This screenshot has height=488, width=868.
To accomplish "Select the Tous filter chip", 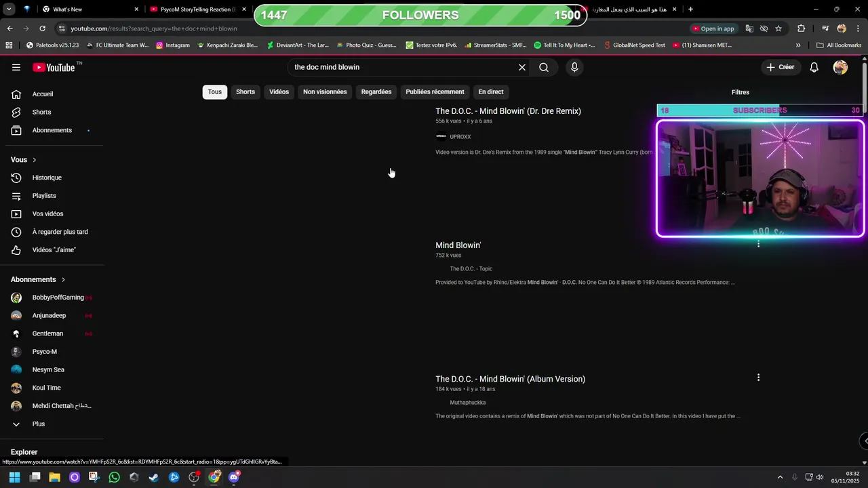I will point(215,92).
